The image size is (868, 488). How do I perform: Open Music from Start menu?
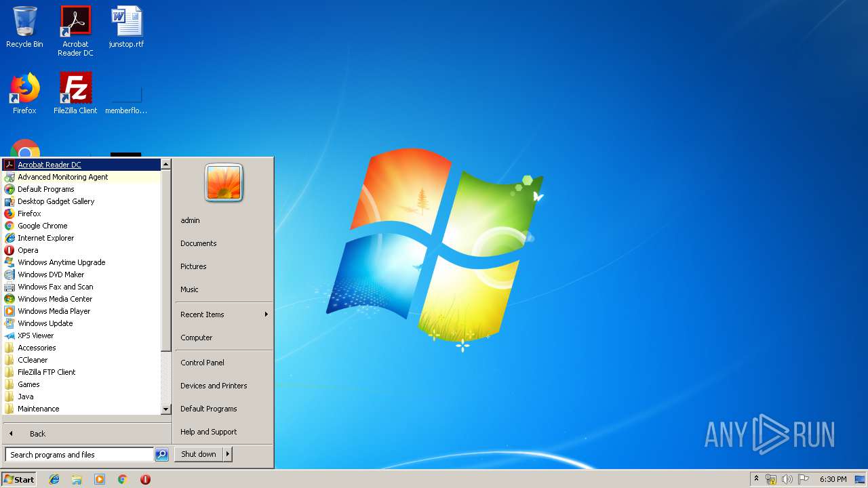(224, 289)
